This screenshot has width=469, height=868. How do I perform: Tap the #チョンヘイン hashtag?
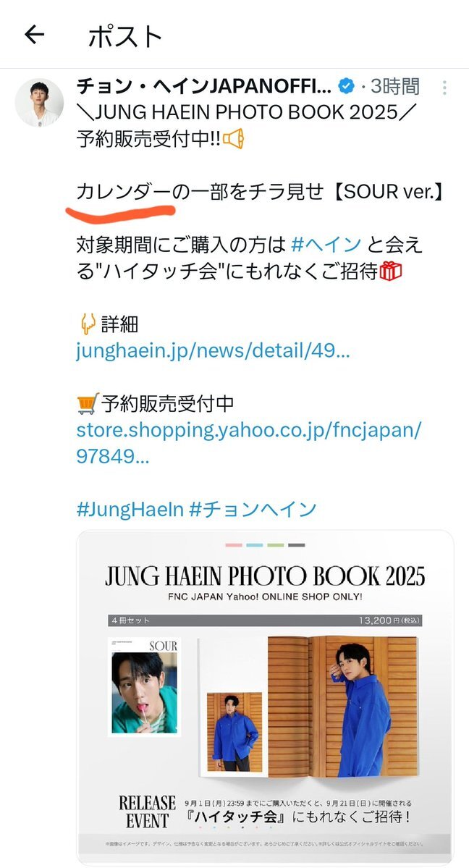[253, 509]
